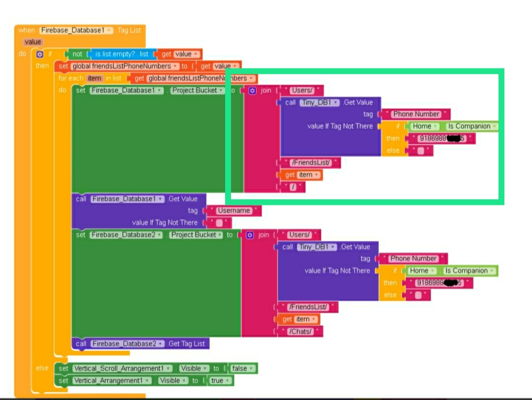
Task: Edit 'Phone Number' tag text in Firebase_Database1 join
Action: coord(416,114)
